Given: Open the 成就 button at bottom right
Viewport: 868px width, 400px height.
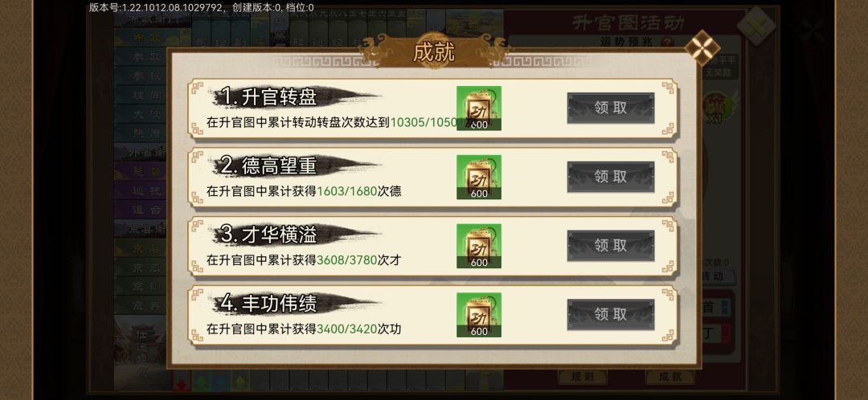Looking at the screenshot, I should 670,377.
